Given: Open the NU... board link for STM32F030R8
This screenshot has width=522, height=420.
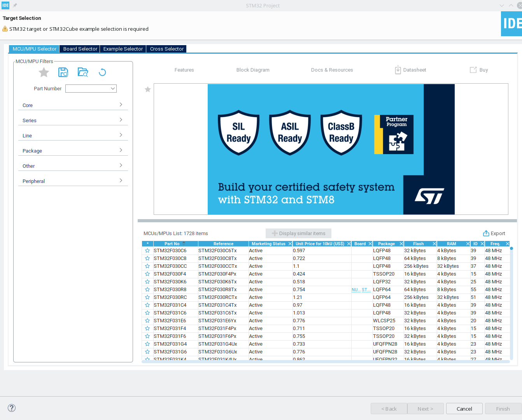Looking at the screenshot, I should 356,290.
